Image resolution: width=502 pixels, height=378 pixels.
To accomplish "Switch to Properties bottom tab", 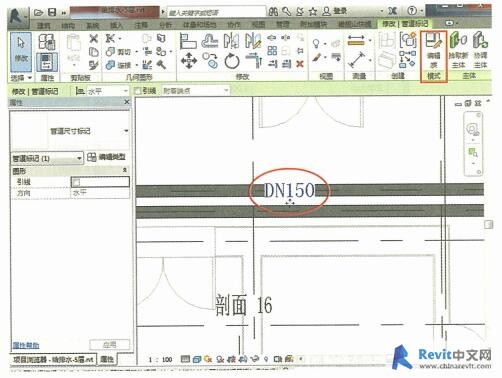I will tap(107, 359).
